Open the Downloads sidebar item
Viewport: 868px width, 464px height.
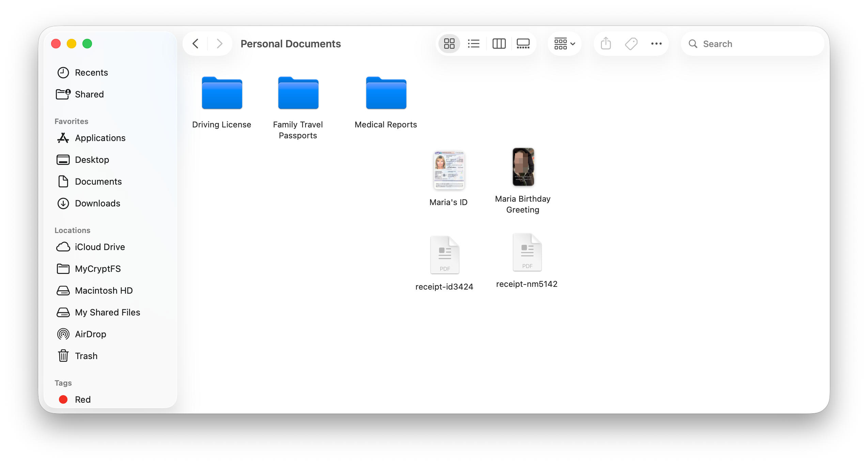click(x=97, y=203)
